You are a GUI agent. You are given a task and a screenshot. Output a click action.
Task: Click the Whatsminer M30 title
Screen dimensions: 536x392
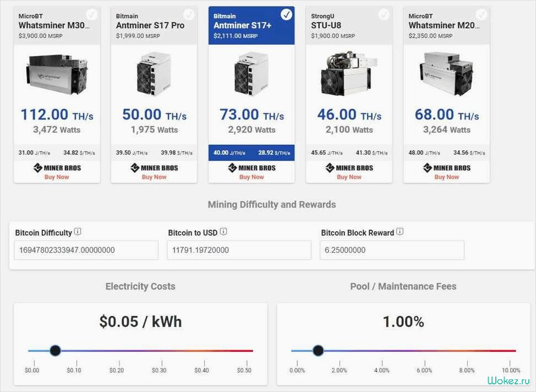pyautogui.click(x=54, y=25)
